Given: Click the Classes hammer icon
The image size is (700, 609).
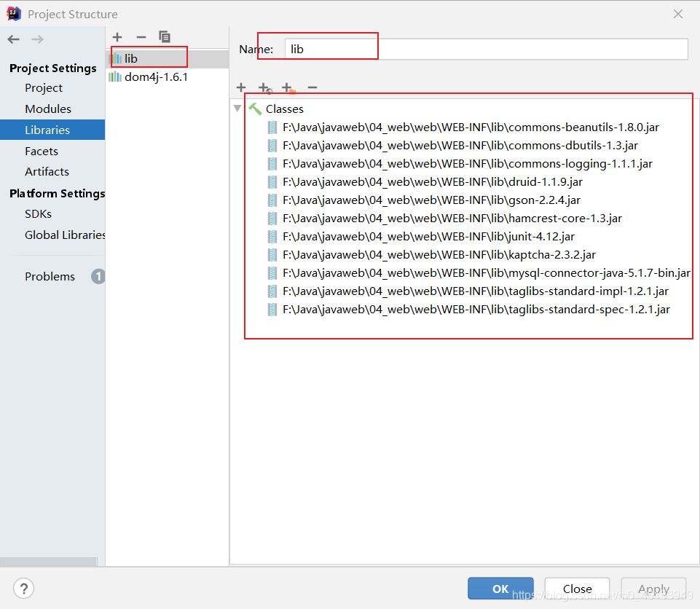Looking at the screenshot, I should (255, 109).
